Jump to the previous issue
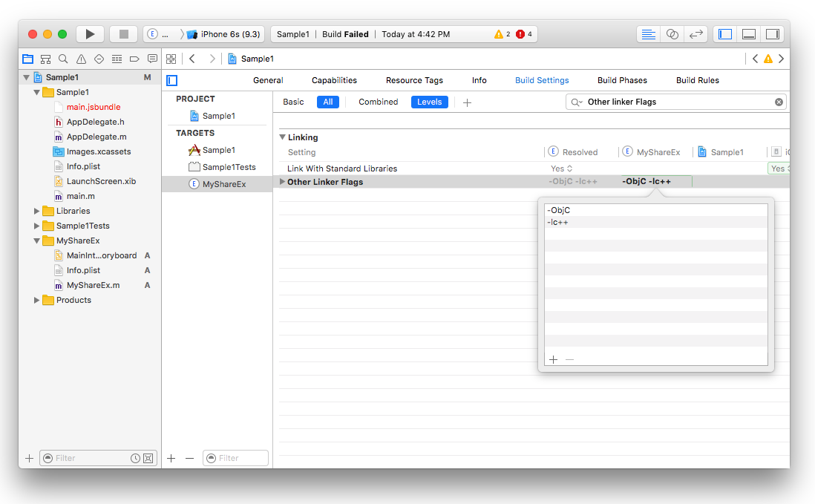Image resolution: width=815 pixels, height=504 pixels. click(755, 59)
